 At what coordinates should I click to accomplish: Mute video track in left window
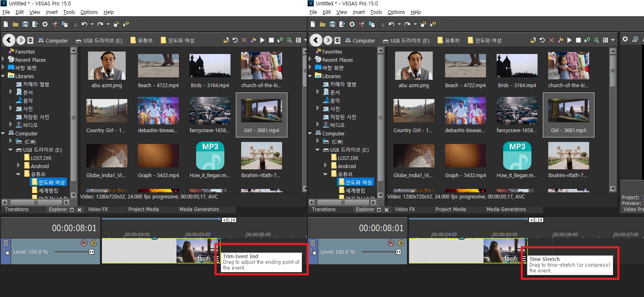tap(84, 243)
